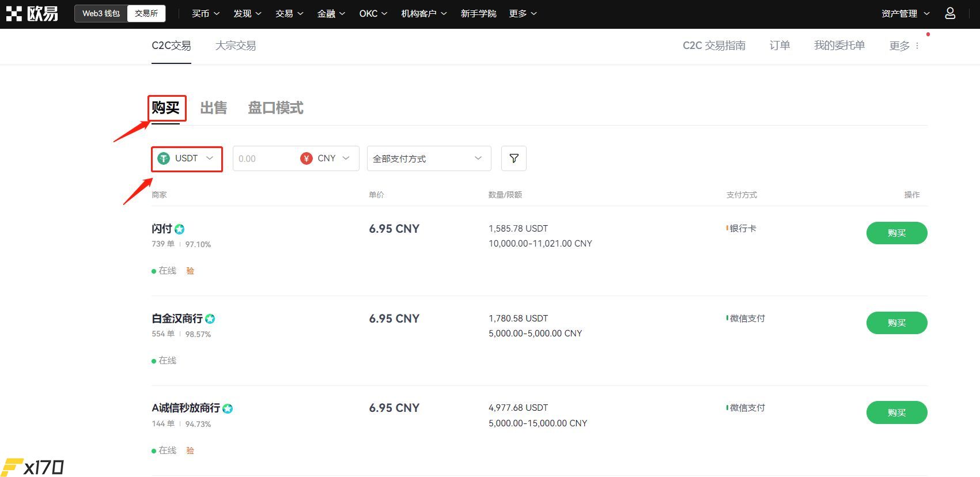Click the OKX 欧易 logo
The width and height of the screenshot is (980, 477).
click(x=32, y=13)
